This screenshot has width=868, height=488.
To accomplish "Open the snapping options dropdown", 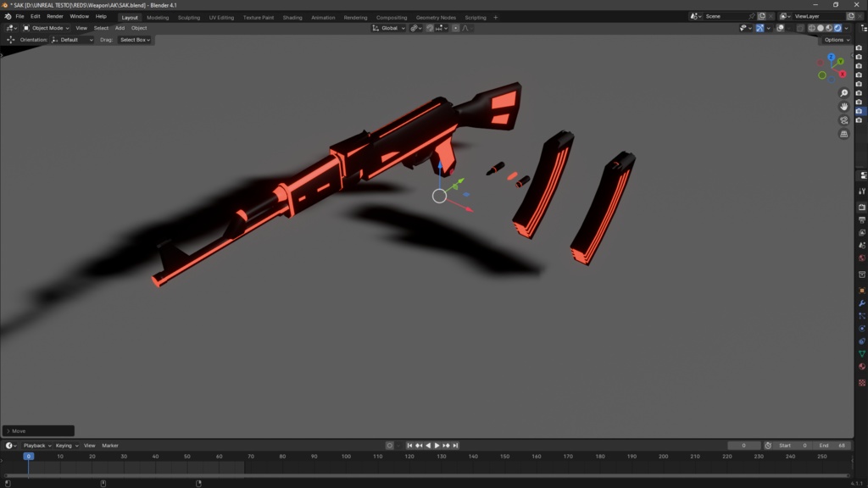I will [442, 28].
